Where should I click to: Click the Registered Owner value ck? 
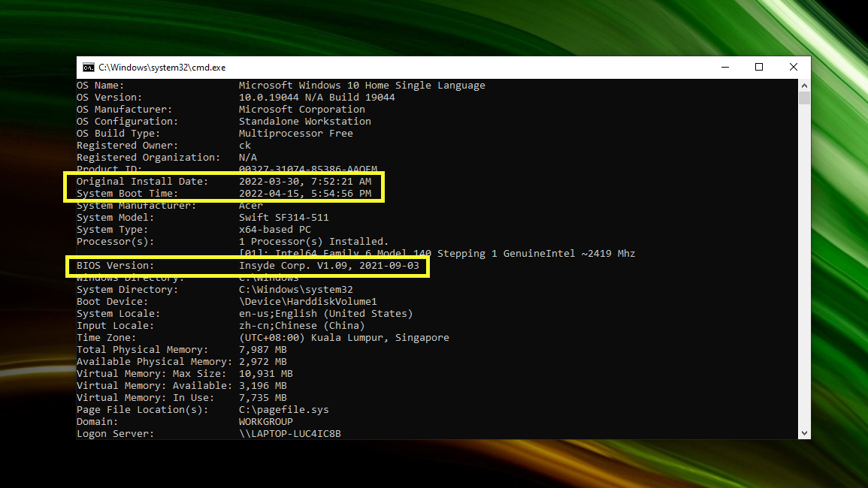[x=245, y=146]
